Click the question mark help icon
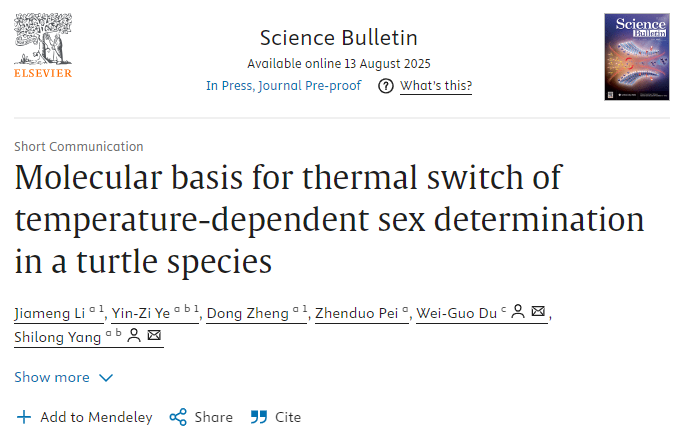Screen dimensions: 679x432 pyautogui.click(x=386, y=86)
